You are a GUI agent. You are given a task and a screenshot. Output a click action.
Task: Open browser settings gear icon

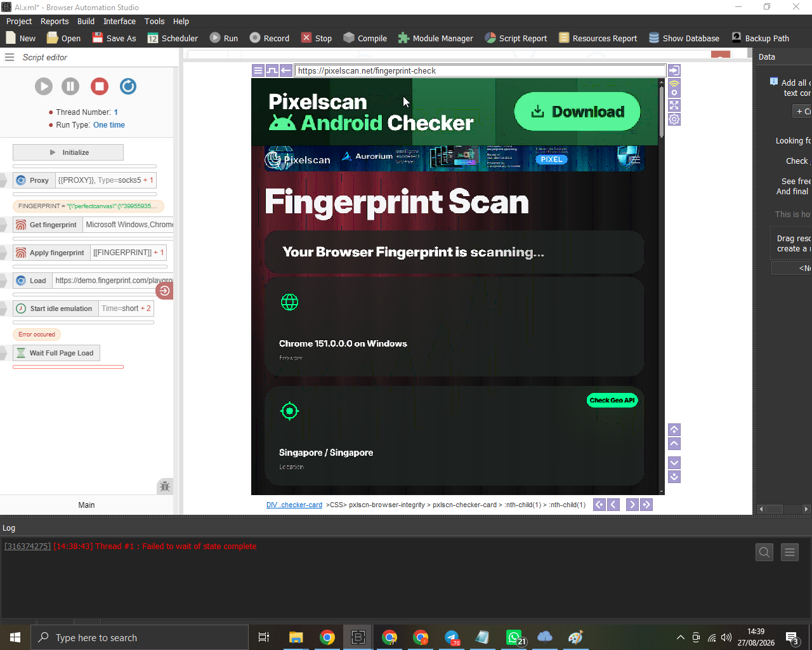click(674, 119)
